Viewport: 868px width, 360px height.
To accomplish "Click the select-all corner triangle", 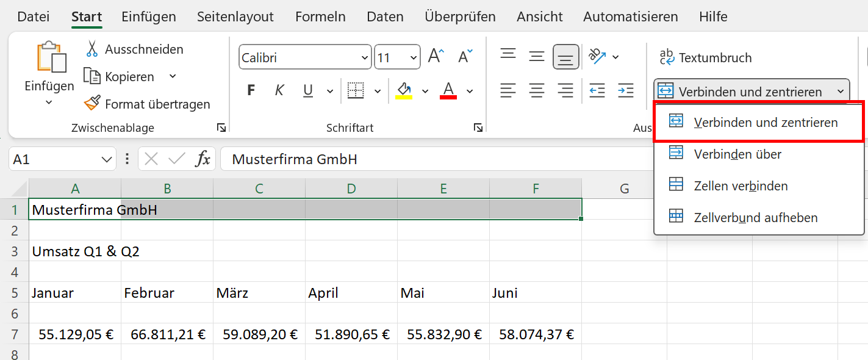I will point(19,189).
